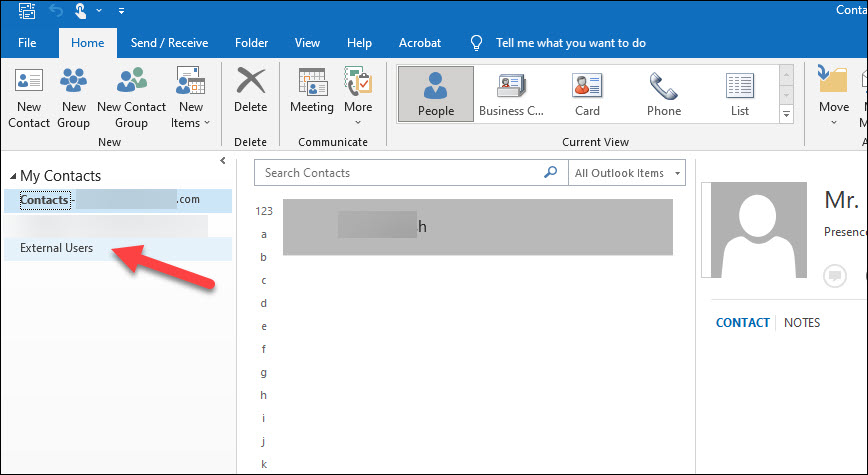Viewport: 868px width, 475px height.
Task: Click New Contact Group button
Action: [131, 99]
